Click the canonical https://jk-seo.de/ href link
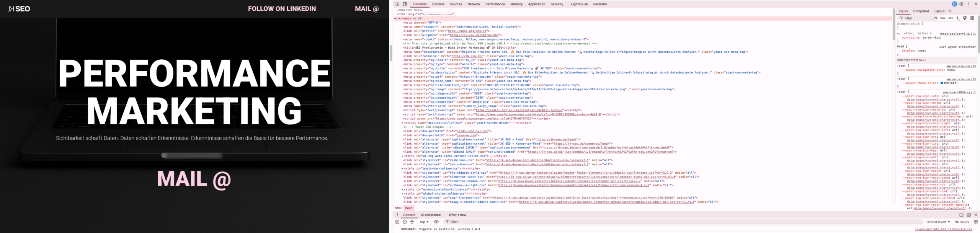Viewport: 980px width, 233px height. (467, 56)
